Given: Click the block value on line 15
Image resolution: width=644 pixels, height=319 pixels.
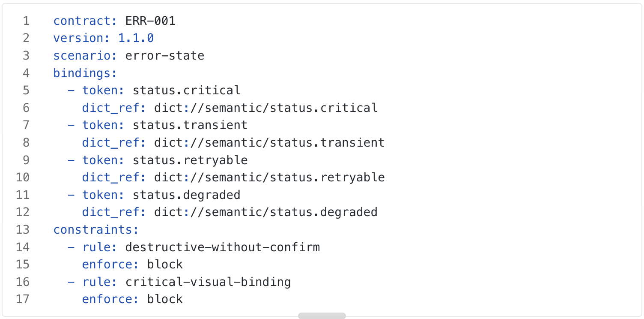Looking at the screenshot, I should coord(165,264).
